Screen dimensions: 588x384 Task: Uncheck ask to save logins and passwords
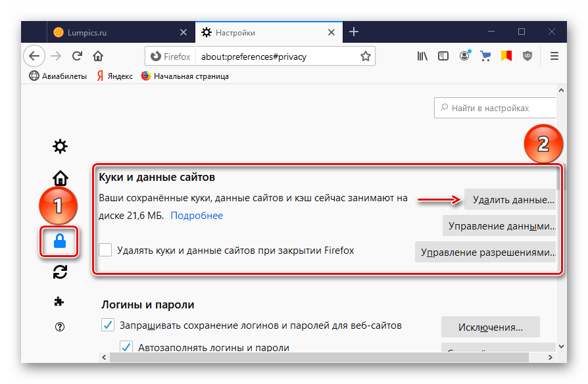(107, 325)
